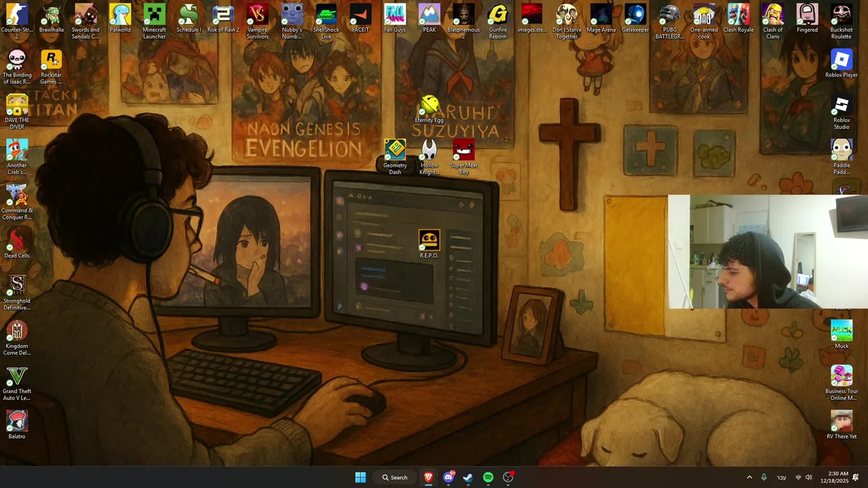Select the Counter-Strike 2 desktop icon
The width and height of the screenshot is (868, 488).
point(17,21)
